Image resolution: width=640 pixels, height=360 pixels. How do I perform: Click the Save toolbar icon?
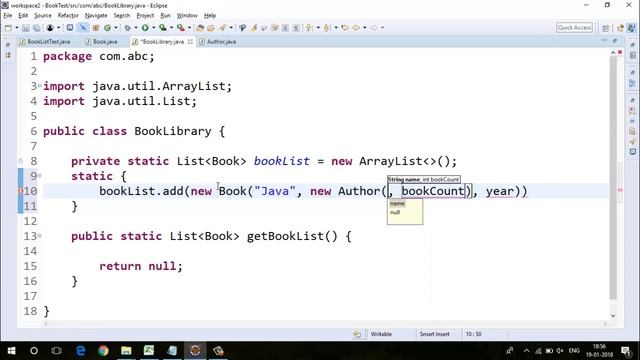[26, 28]
